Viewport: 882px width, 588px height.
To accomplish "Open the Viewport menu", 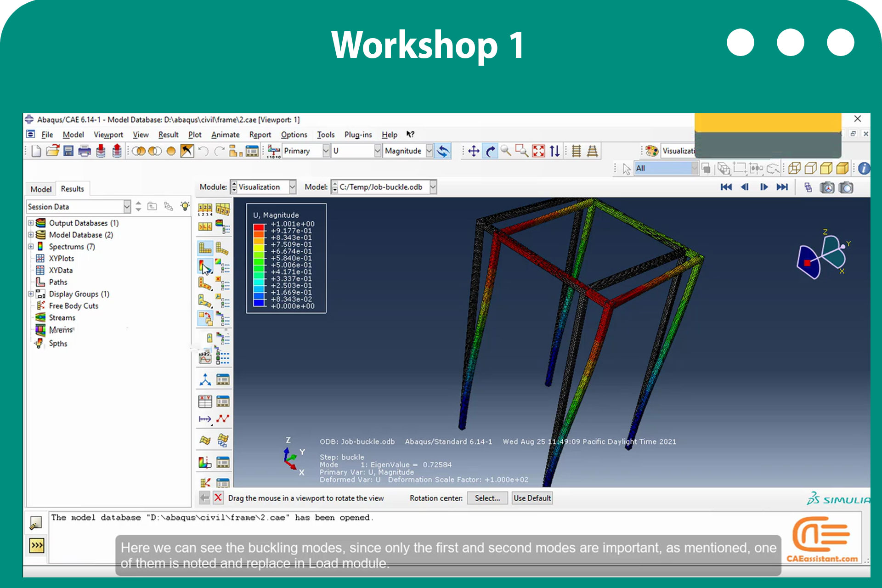I will click(x=108, y=135).
